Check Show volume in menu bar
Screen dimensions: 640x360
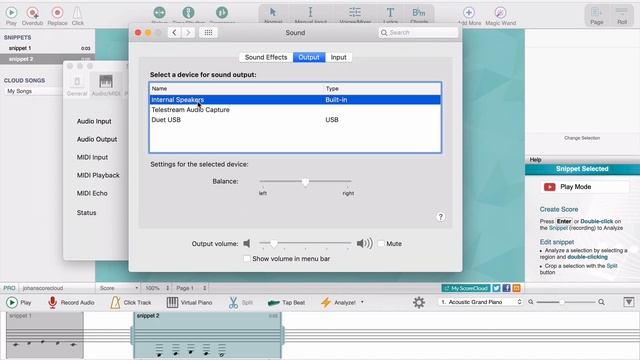247,259
